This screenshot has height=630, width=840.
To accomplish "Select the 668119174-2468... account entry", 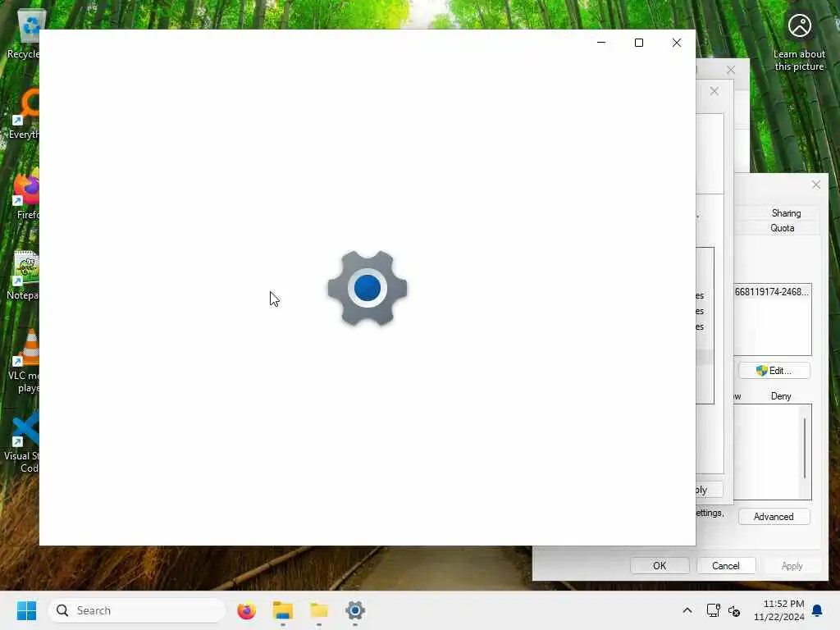I will 771,291.
